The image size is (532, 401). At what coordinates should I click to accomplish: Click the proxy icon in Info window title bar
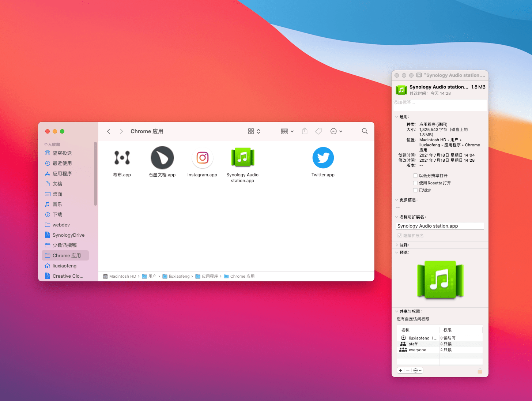[x=419, y=75]
